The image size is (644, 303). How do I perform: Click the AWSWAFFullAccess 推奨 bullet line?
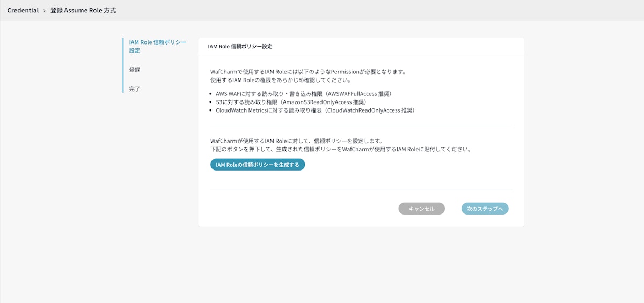pos(304,94)
